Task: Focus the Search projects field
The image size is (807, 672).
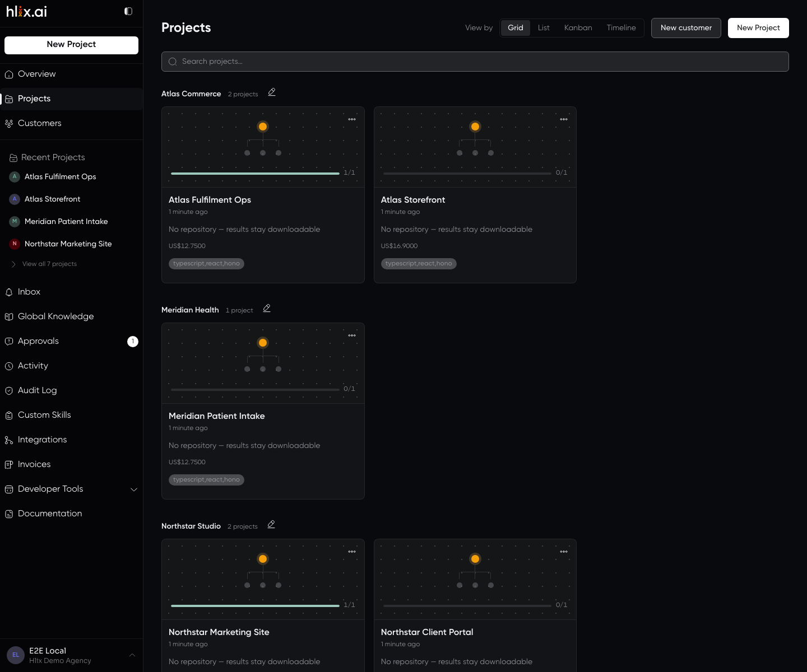Action: (475, 62)
